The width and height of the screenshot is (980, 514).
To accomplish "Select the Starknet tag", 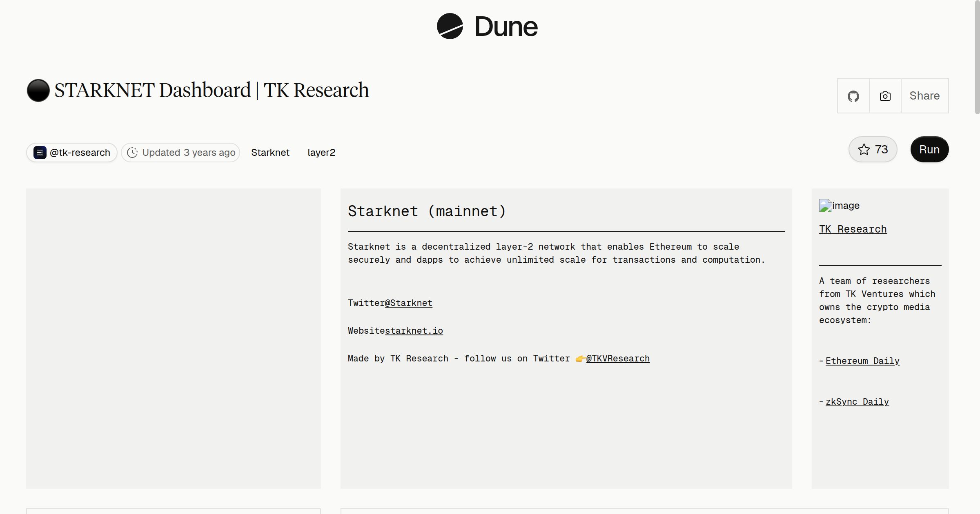I will tap(270, 153).
